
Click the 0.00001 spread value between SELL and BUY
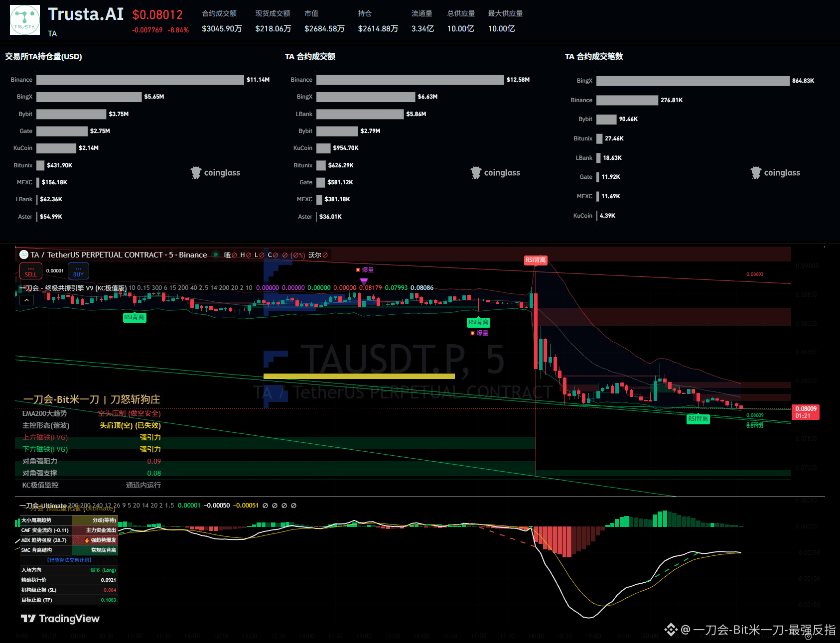pyautogui.click(x=55, y=271)
